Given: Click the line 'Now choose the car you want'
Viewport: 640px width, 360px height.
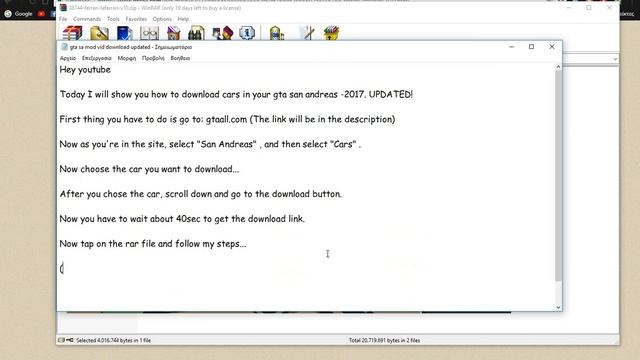Looking at the screenshot, I should point(149,169).
